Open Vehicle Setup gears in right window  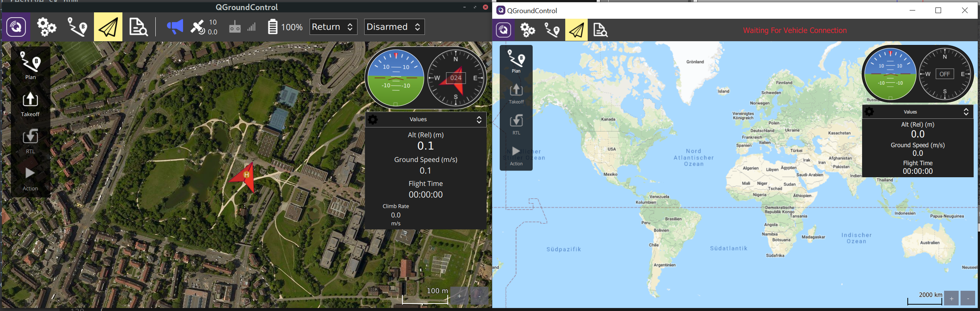[x=527, y=30]
